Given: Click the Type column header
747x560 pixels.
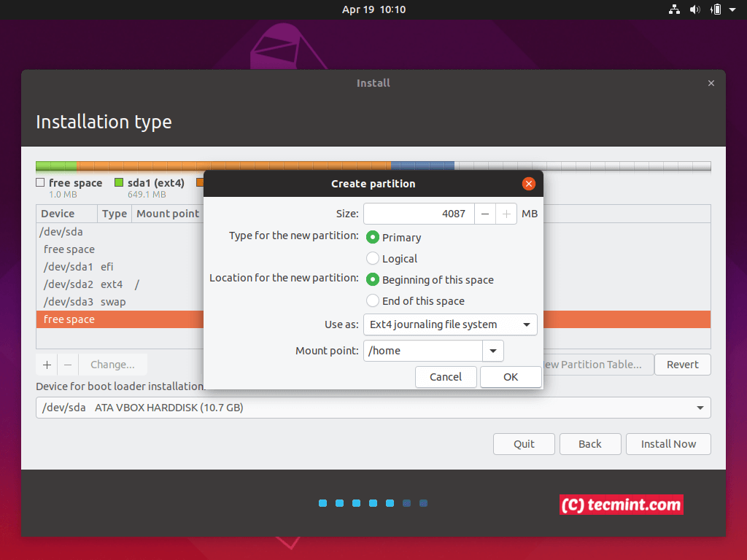Looking at the screenshot, I should (115, 214).
